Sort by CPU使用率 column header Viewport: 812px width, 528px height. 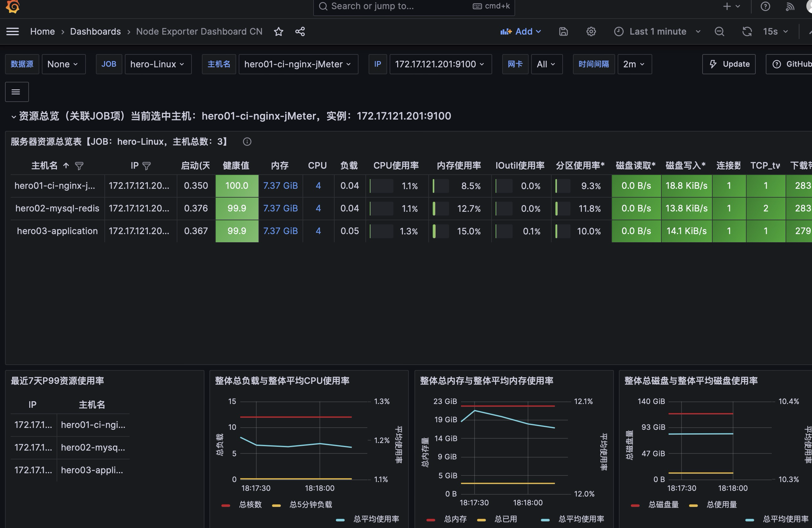click(x=396, y=166)
